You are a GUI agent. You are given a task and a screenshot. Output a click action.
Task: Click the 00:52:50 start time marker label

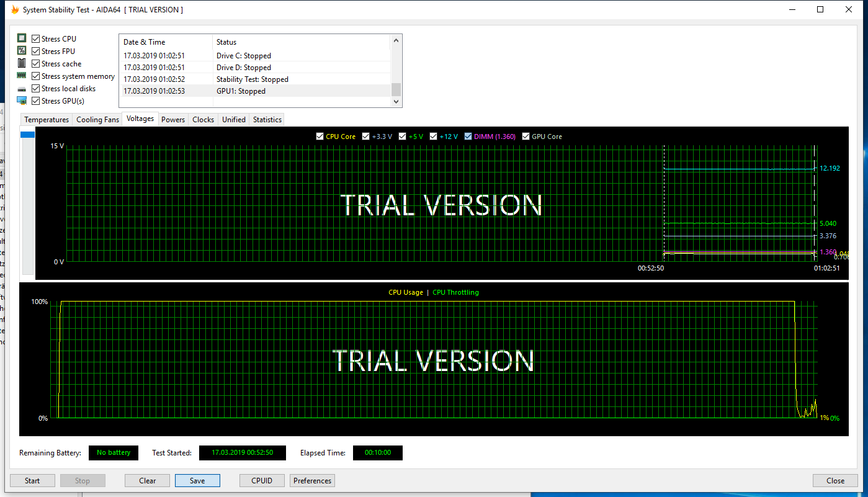[651, 268]
